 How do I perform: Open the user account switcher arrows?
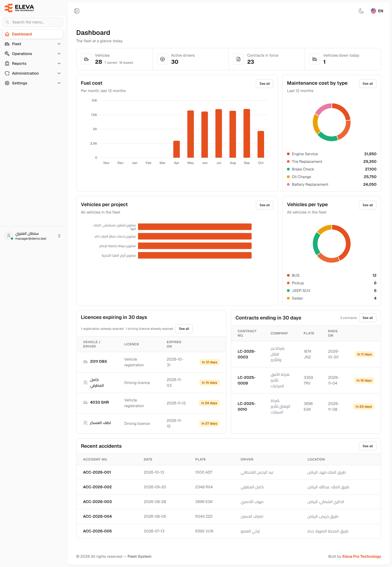(59, 236)
